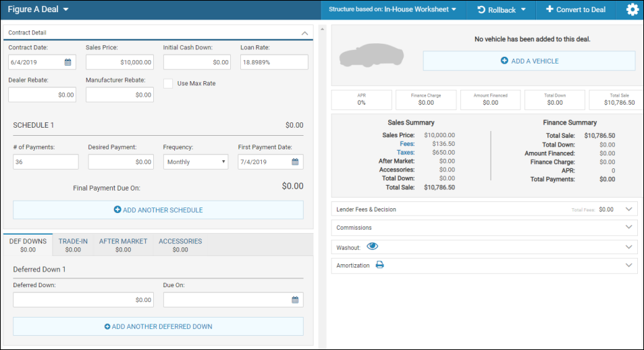Image resolution: width=644 pixels, height=350 pixels.
Task: Switch to the AFTER MARKET tab
Action: [123, 245]
